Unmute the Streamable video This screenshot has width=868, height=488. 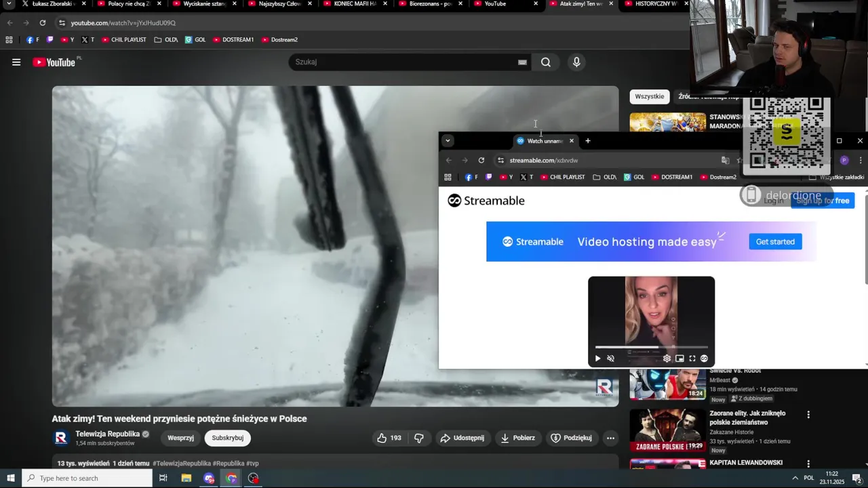(x=610, y=359)
